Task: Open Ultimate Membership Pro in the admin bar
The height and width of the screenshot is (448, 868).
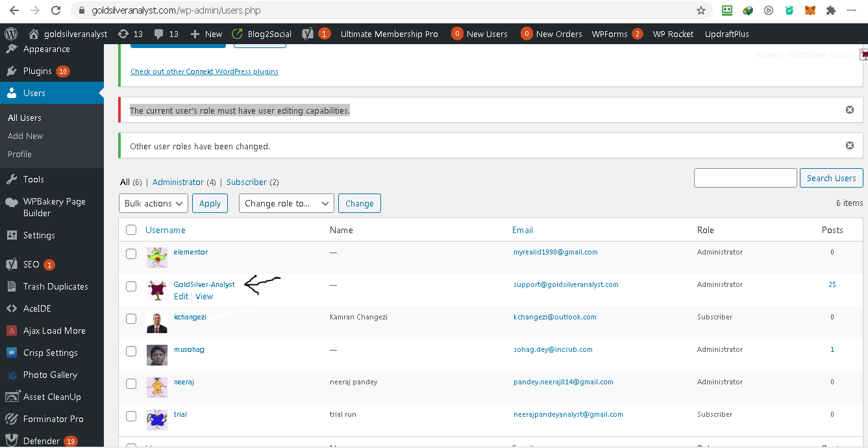Action: (390, 34)
